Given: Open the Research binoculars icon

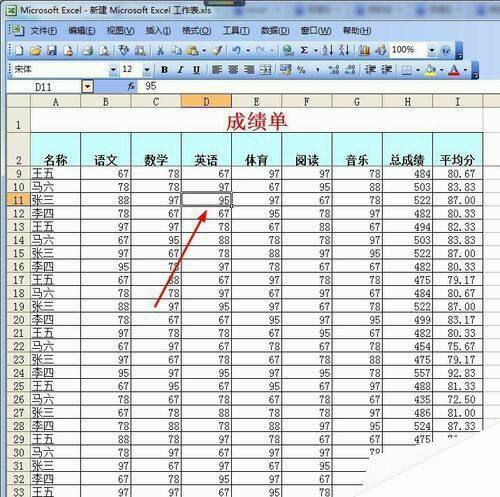Looking at the screenshot, I should (x=140, y=50).
